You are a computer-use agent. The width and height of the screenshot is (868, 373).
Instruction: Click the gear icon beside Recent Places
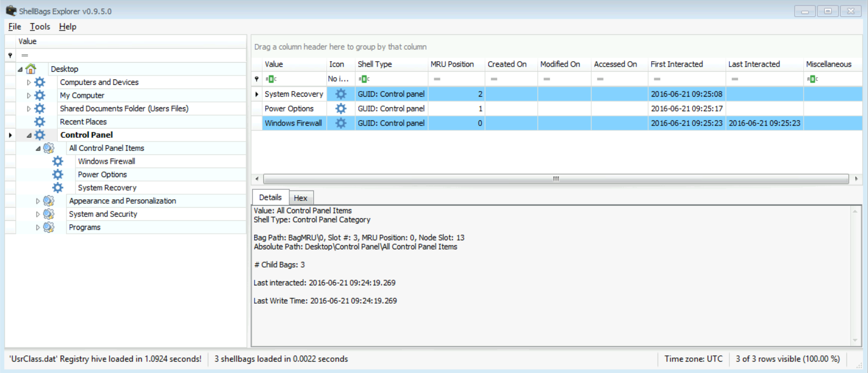click(39, 122)
